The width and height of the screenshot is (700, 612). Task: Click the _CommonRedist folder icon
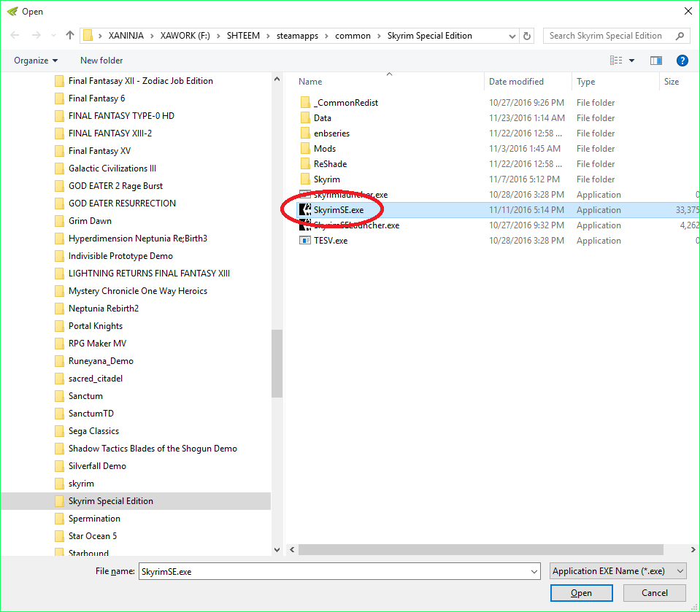tap(305, 103)
